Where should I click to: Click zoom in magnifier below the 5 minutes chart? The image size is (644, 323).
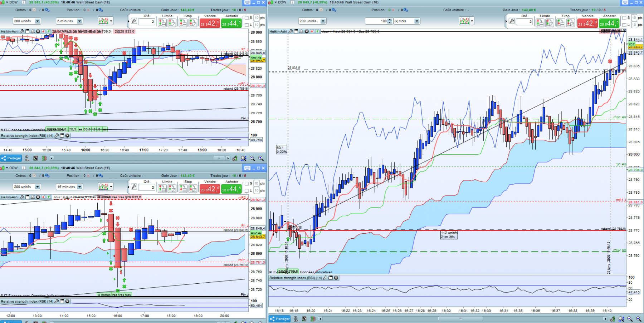point(261,158)
